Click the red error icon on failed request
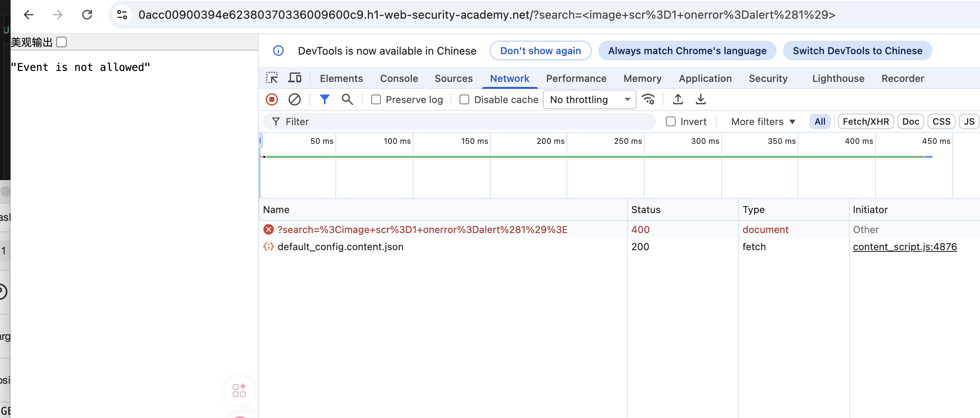The image size is (980, 418). pyautogui.click(x=269, y=229)
